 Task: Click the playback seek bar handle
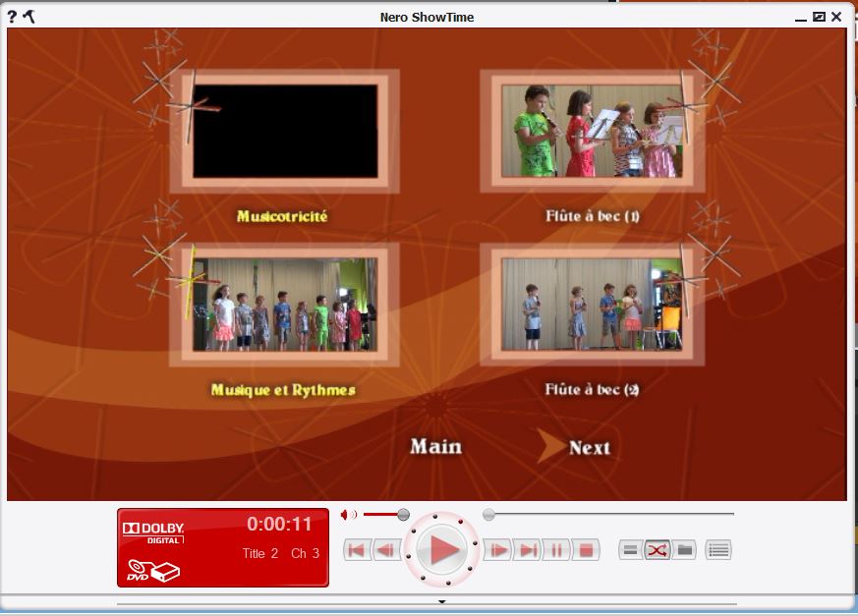pos(488,514)
